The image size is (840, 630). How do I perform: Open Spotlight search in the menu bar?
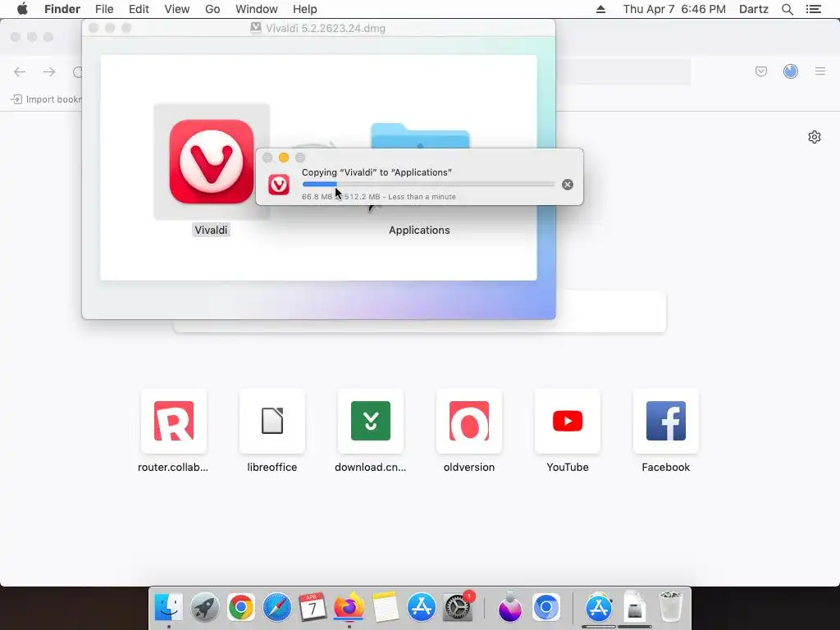pyautogui.click(x=787, y=9)
